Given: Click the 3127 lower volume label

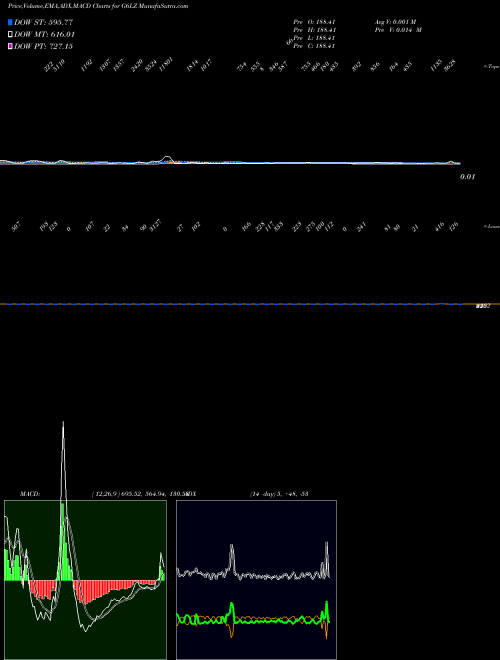Looking at the screenshot, I should tap(154, 226).
